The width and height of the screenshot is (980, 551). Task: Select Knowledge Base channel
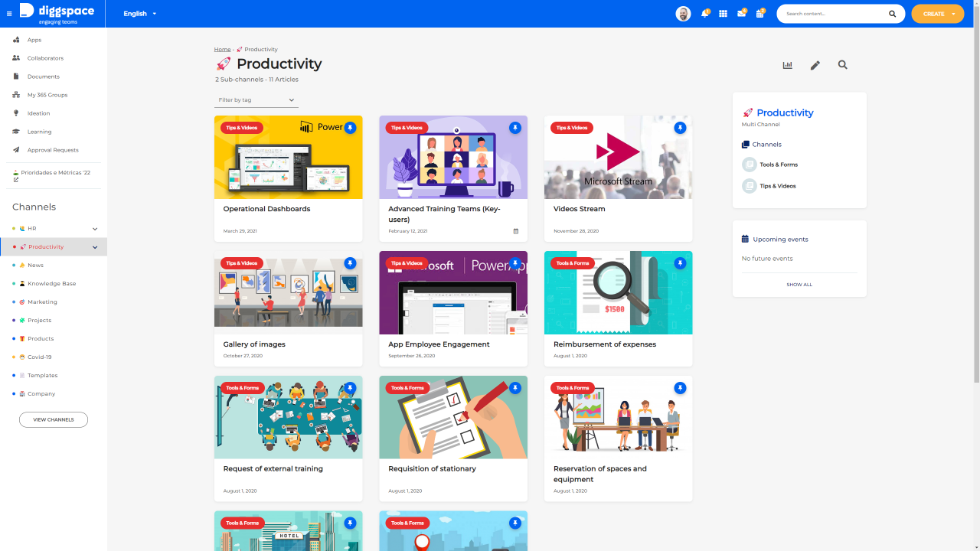tap(54, 284)
